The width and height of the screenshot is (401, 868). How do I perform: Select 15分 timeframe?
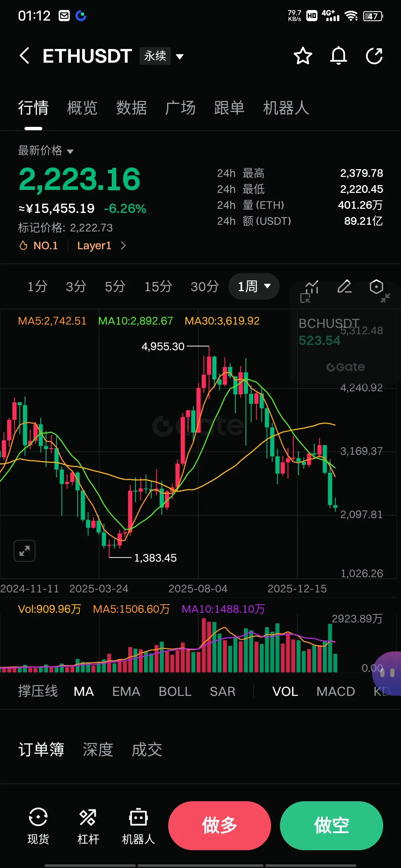tap(158, 286)
